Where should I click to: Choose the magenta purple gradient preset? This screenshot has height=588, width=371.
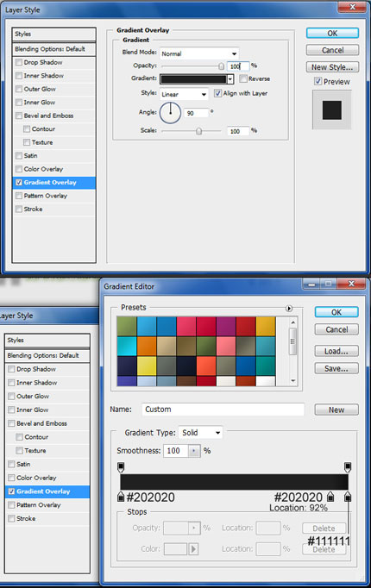[226, 326]
